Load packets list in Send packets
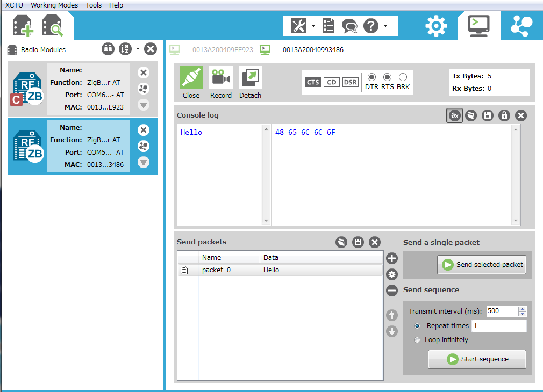The image size is (543, 392). (x=341, y=242)
